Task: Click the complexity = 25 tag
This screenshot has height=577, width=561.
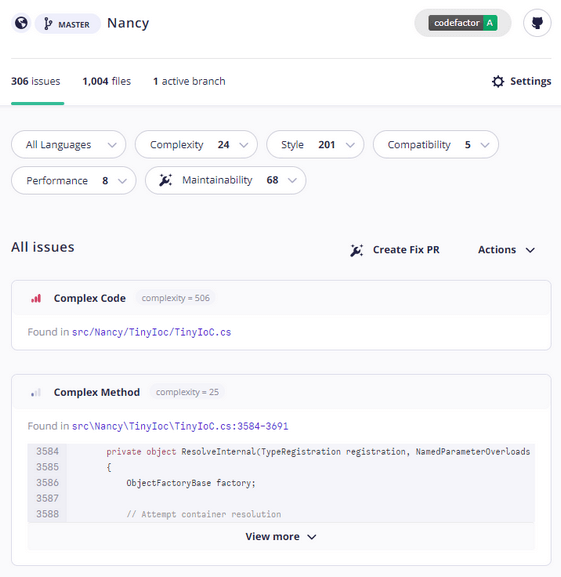Action: click(x=187, y=392)
